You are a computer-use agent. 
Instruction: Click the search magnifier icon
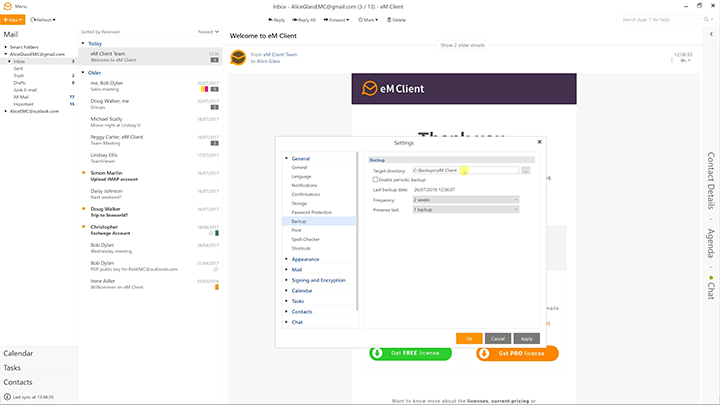tap(706, 19)
